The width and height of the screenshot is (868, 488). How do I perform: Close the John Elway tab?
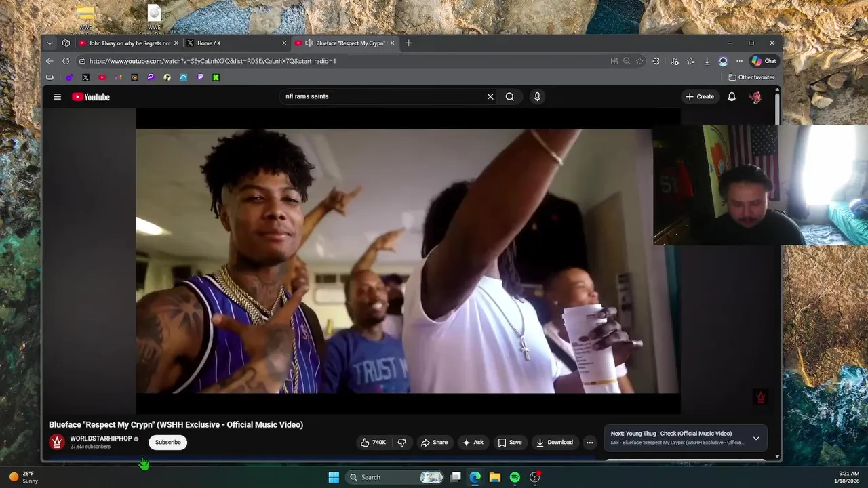176,43
